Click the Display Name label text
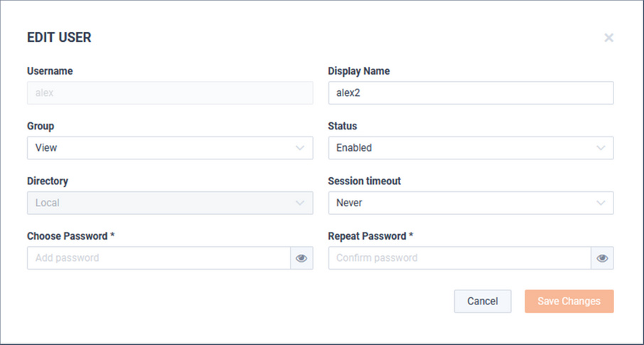This screenshot has height=345, width=644. point(359,71)
